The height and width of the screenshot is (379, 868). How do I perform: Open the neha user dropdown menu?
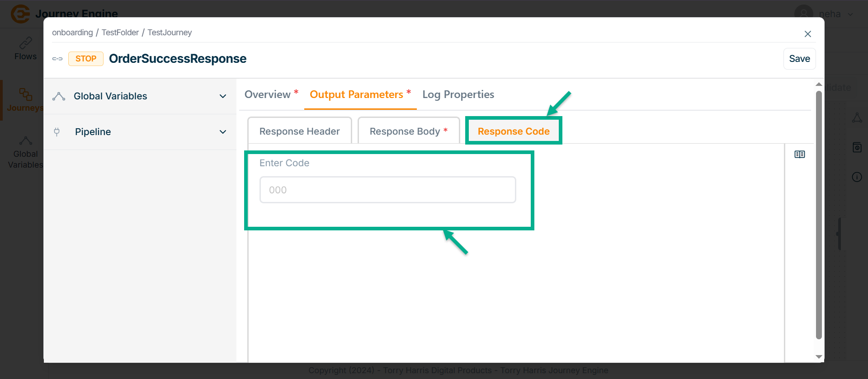pos(850,14)
